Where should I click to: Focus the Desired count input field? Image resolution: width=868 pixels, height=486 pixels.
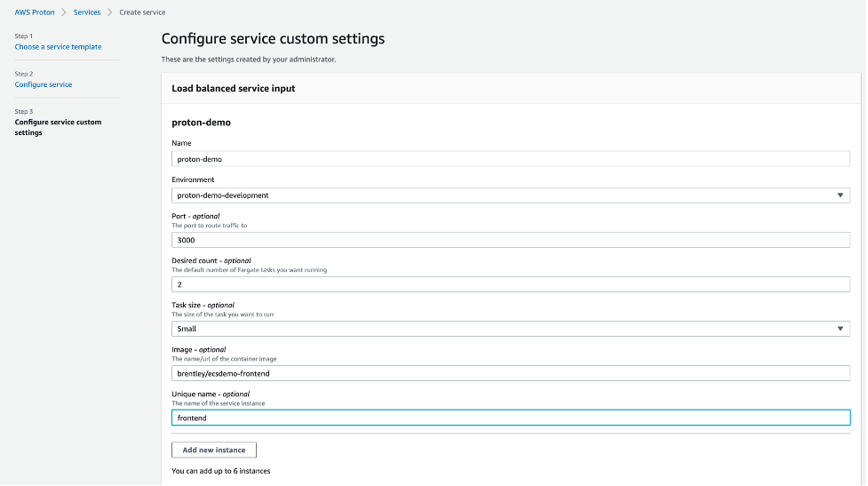point(510,284)
